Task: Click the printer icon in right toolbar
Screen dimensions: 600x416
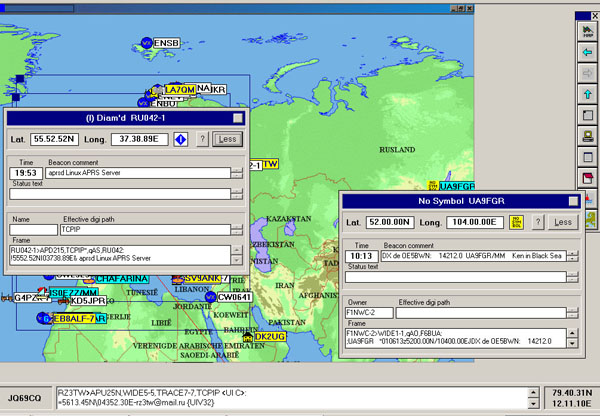Action: click(587, 137)
